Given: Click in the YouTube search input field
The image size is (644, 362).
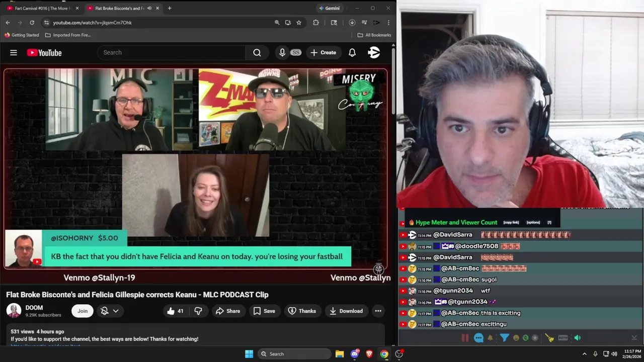Looking at the screenshot, I should 171,52.
